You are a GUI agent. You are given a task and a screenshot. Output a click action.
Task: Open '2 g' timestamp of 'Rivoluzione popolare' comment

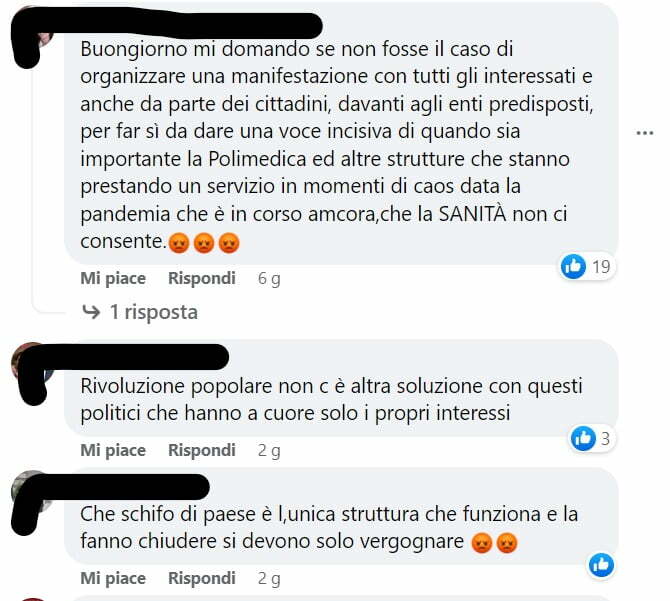point(269,451)
